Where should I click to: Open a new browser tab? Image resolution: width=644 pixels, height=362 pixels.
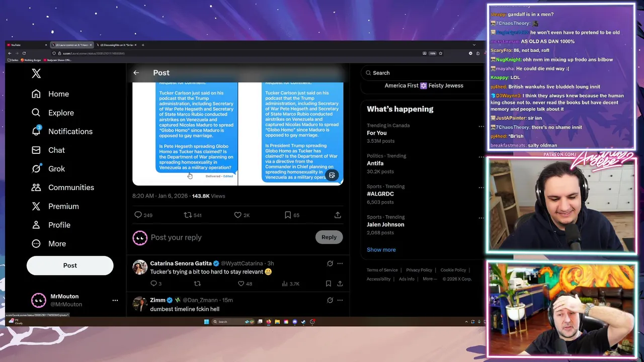(x=143, y=45)
